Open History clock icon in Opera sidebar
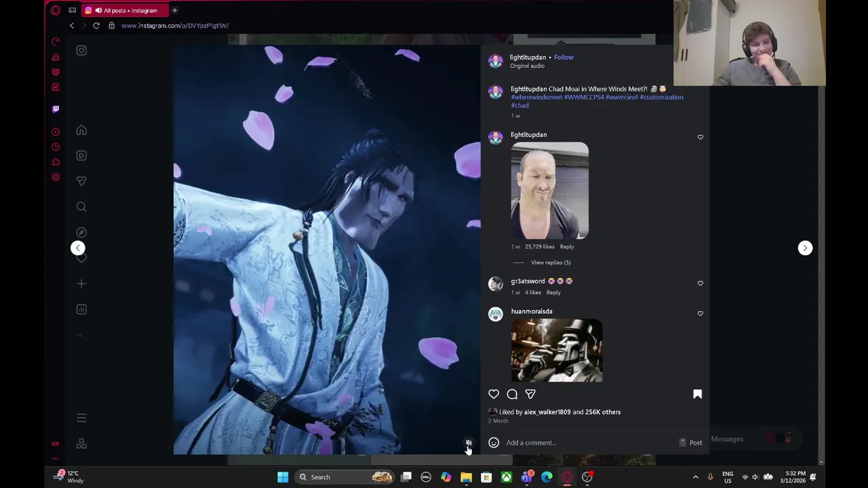Viewport: 868px width, 488px height. (56, 147)
